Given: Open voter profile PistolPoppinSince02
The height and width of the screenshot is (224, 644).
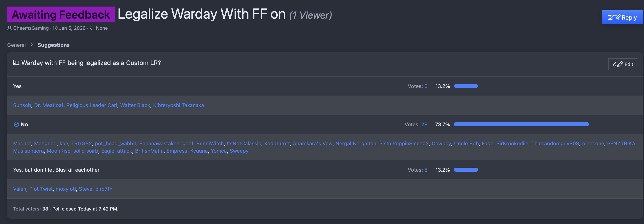Looking at the screenshot, I should pos(404,144).
